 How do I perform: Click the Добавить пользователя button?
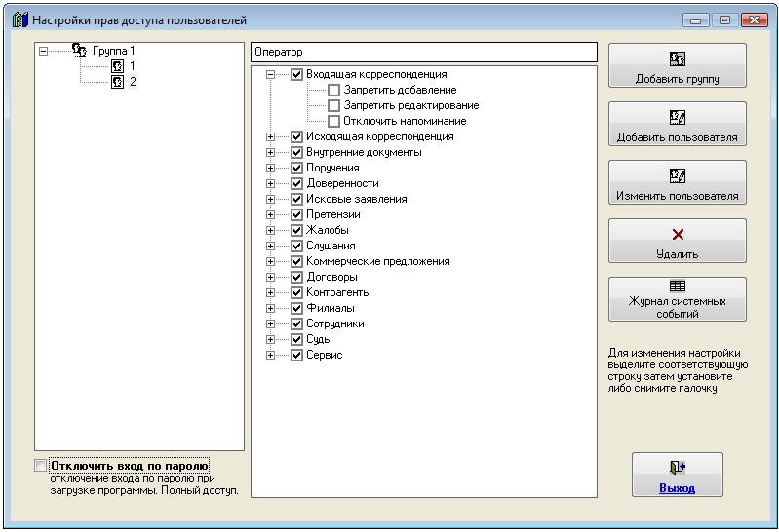[x=678, y=124]
